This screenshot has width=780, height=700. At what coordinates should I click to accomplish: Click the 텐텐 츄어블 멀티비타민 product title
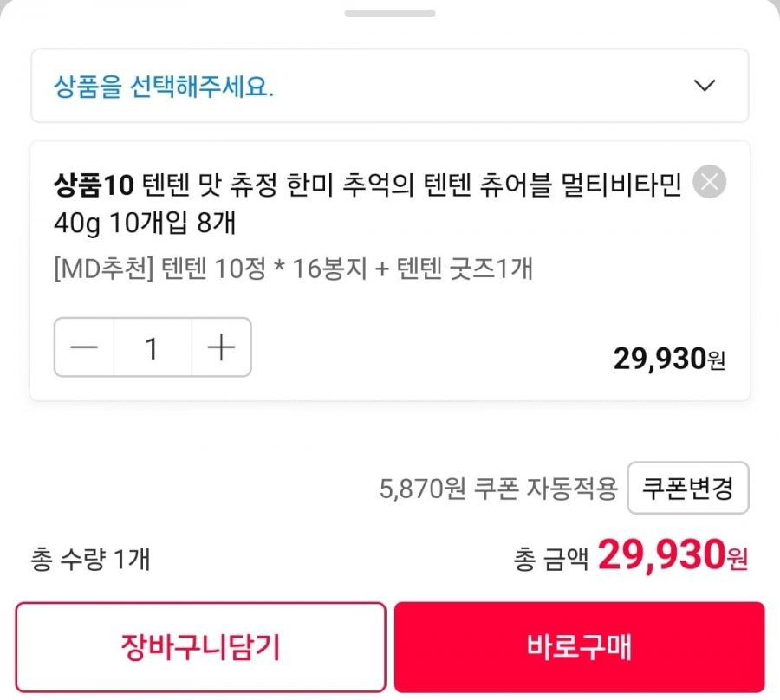(407, 185)
